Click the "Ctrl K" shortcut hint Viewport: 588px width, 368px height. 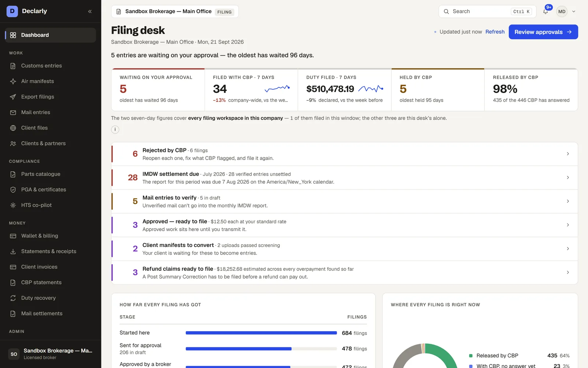521,11
